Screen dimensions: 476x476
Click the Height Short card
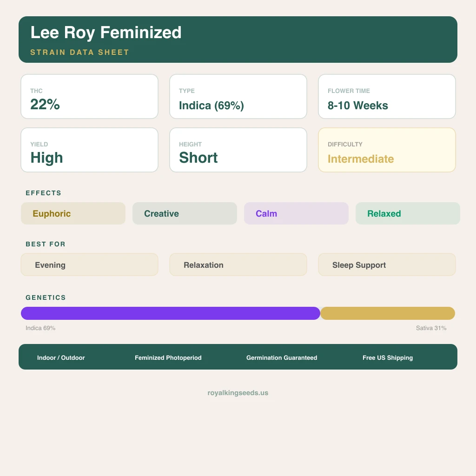click(238, 150)
